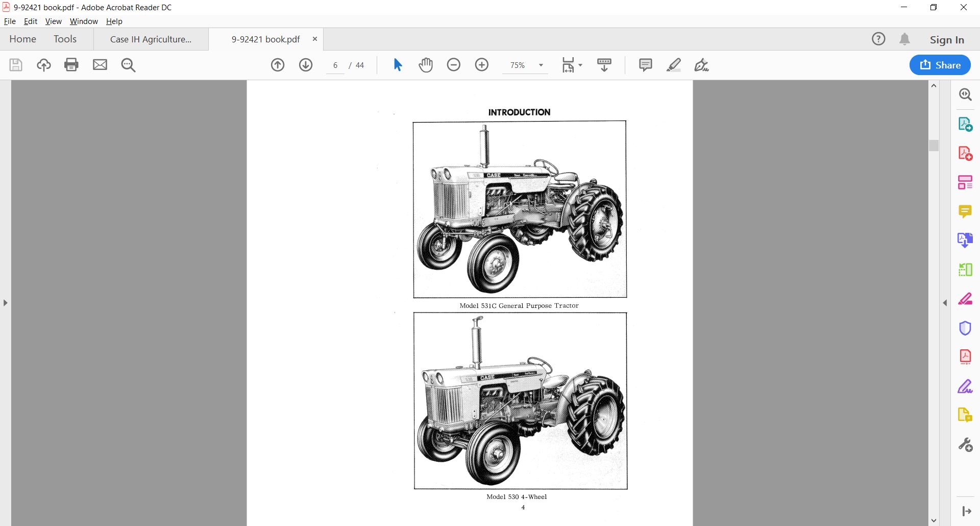This screenshot has width=980, height=526.
Task: Click the vertical scrollbar thumb
Action: (934, 146)
